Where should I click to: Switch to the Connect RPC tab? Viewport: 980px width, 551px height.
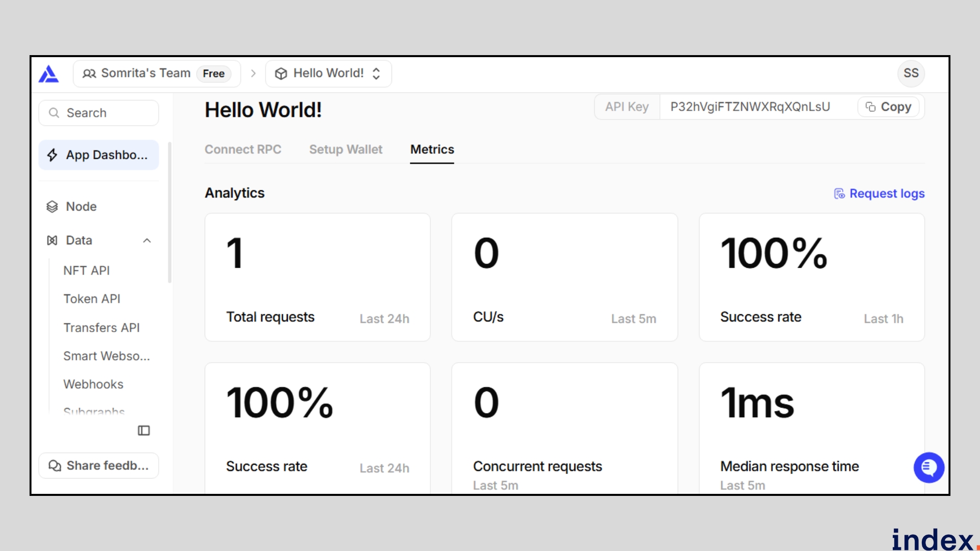[x=243, y=149]
